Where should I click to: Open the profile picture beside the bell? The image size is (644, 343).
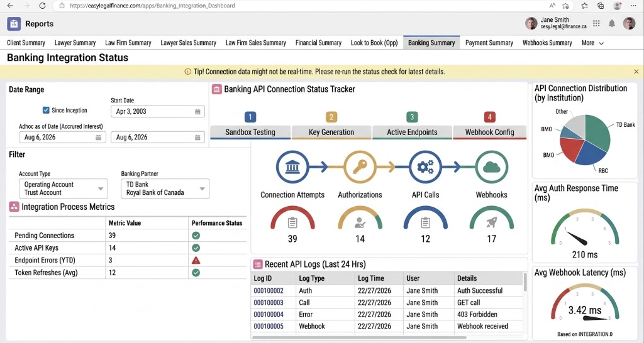629,23
